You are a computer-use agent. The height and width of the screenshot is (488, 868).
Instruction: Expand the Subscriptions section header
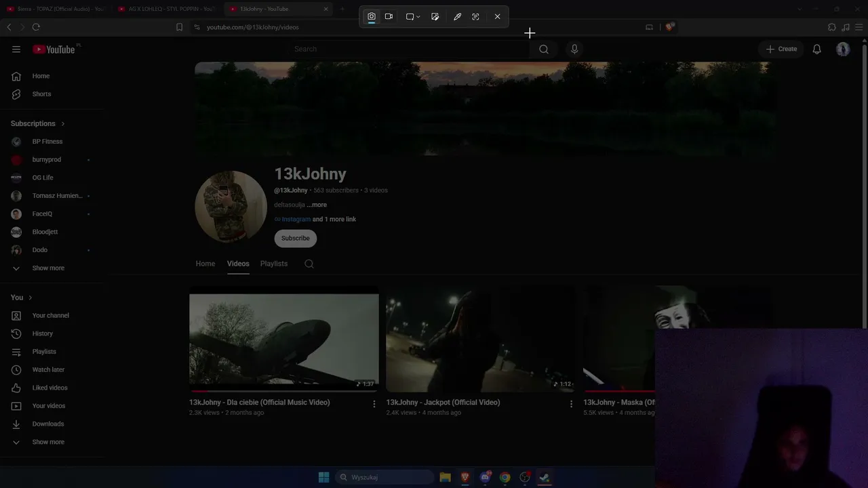[38, 123]
